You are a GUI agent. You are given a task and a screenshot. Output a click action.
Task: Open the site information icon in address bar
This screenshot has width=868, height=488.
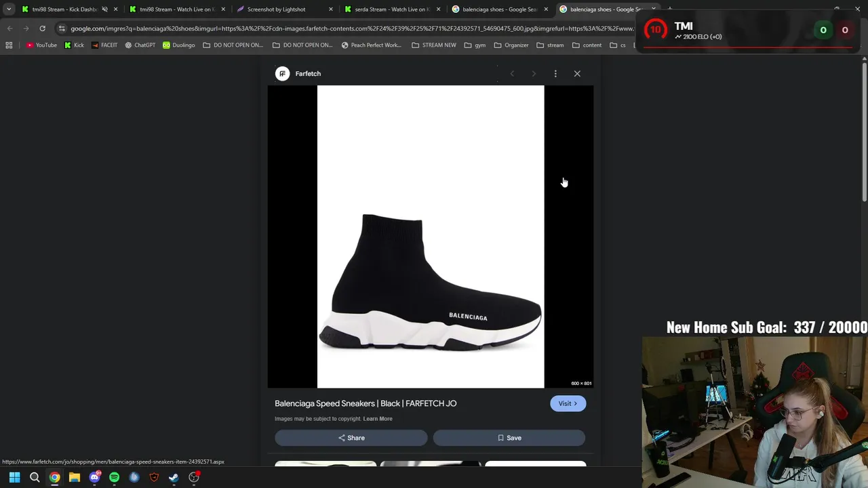[x=62, y=28]
